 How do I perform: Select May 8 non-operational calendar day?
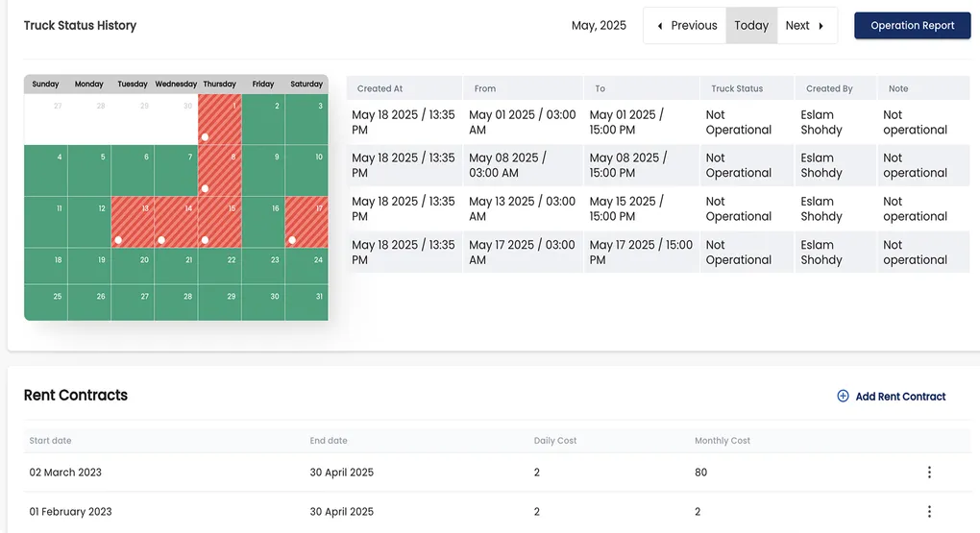pos(220,170)
